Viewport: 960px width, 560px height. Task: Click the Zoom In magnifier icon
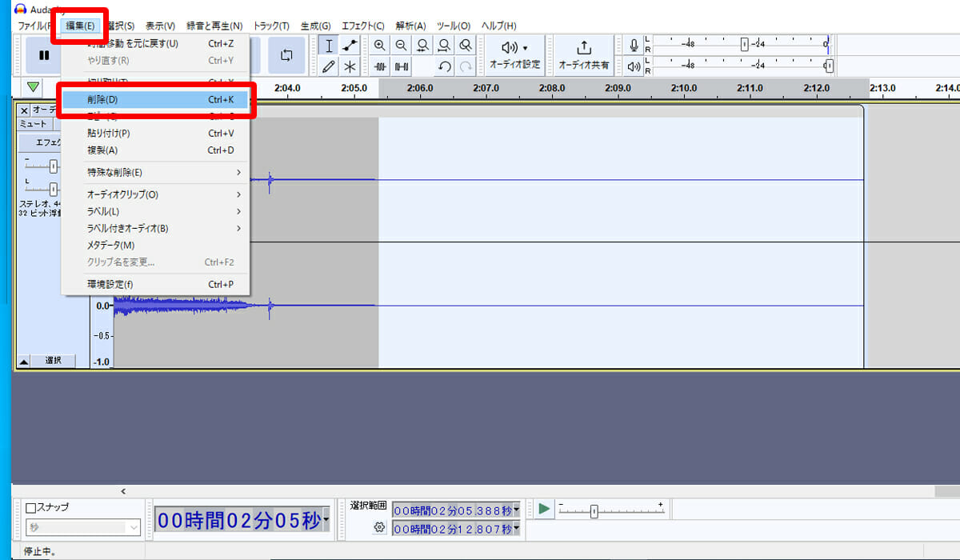[x=380, y=46]
